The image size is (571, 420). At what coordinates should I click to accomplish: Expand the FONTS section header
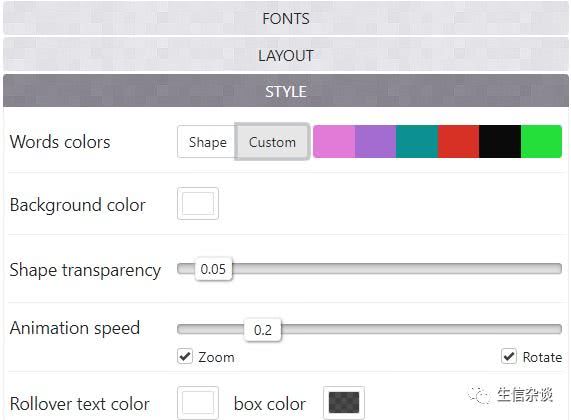[286, 18]
